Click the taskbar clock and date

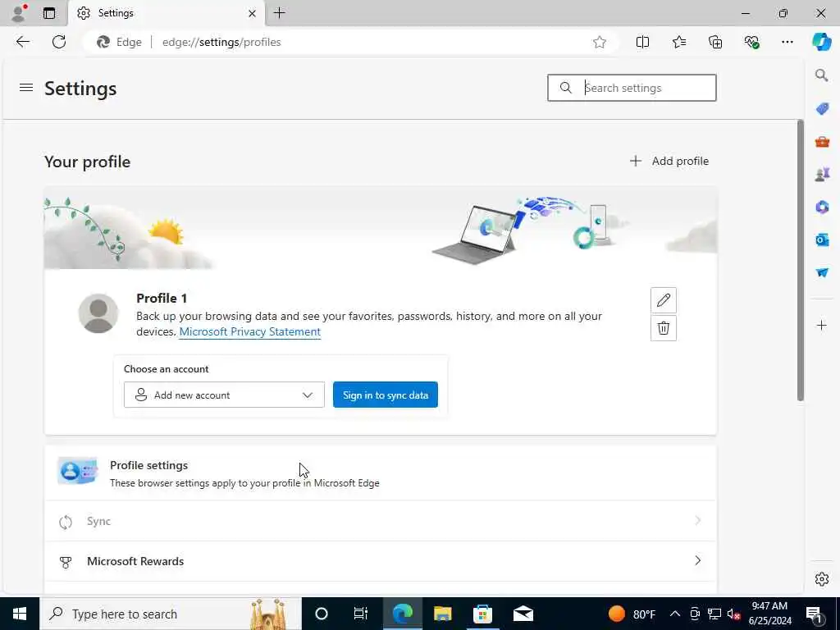click(769, 614)
